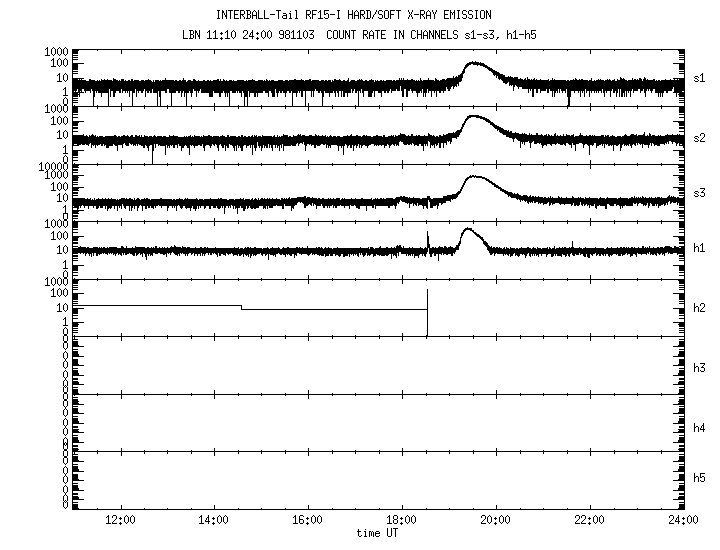Click the s3 channel label
This screenshot has height=550, width=720.
(700, 193)
